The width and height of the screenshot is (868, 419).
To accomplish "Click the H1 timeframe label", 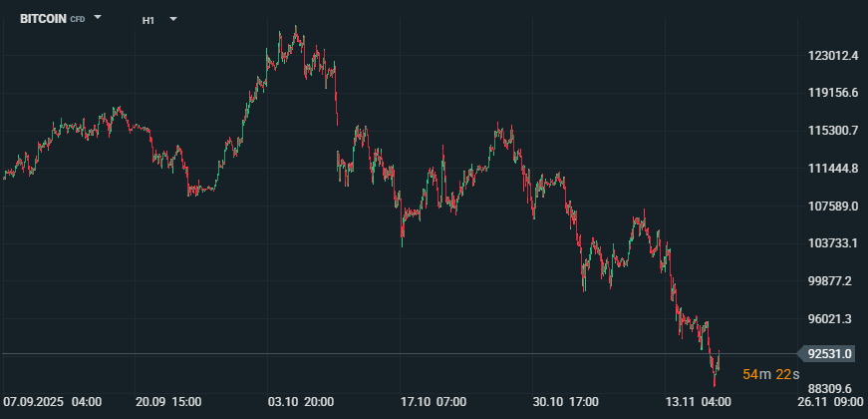I will [x=148, y=19].
